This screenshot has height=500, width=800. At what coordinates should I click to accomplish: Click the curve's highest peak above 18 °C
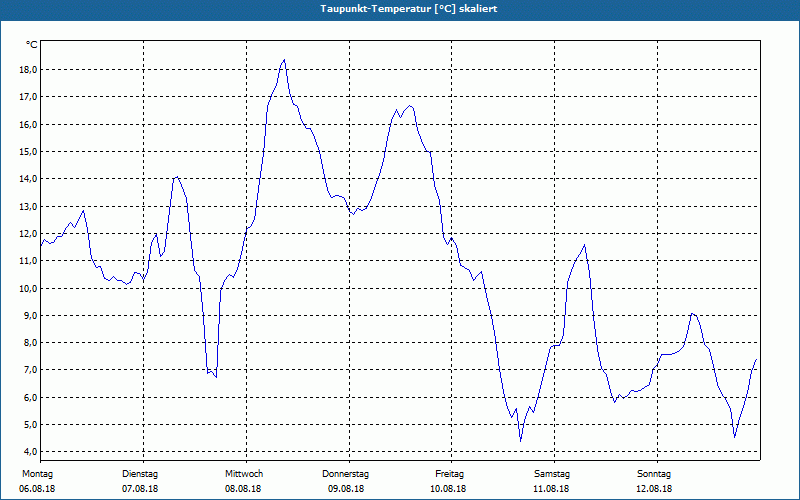point(284,60)
